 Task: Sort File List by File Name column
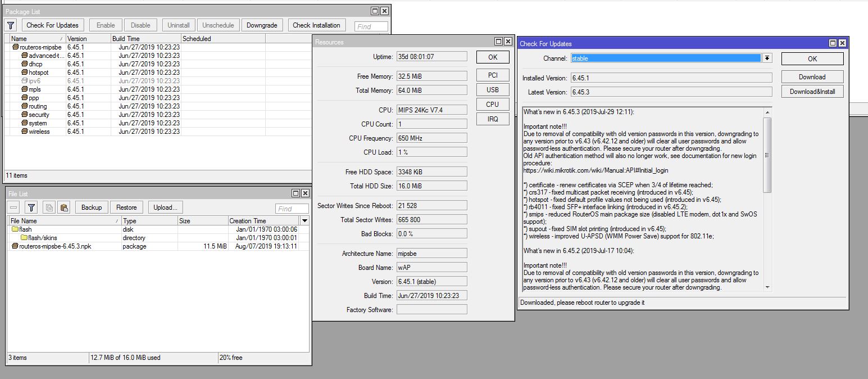tap(65, 221)
